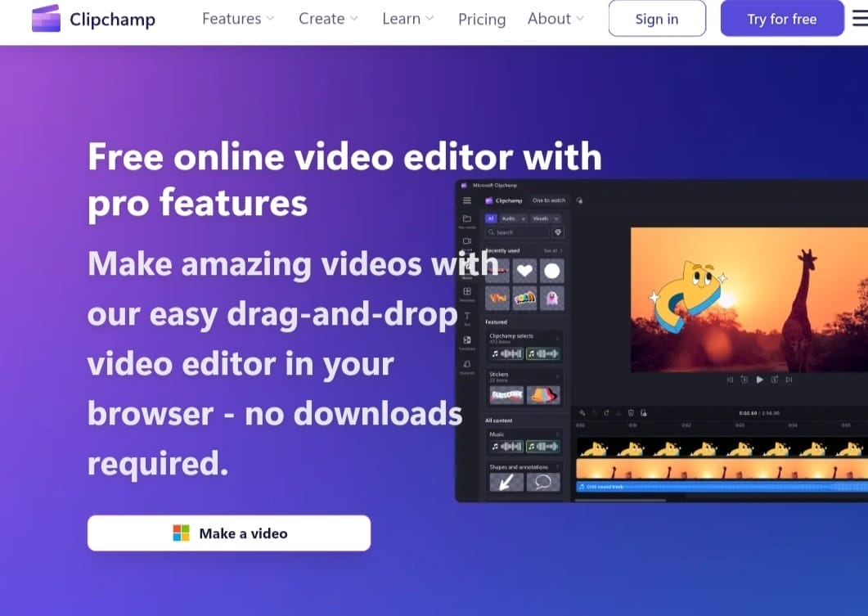The width and height of the screenshot is (868, 616).
Task: Select the Text tool in editor sidebar
Action: (x=467, y=317)
